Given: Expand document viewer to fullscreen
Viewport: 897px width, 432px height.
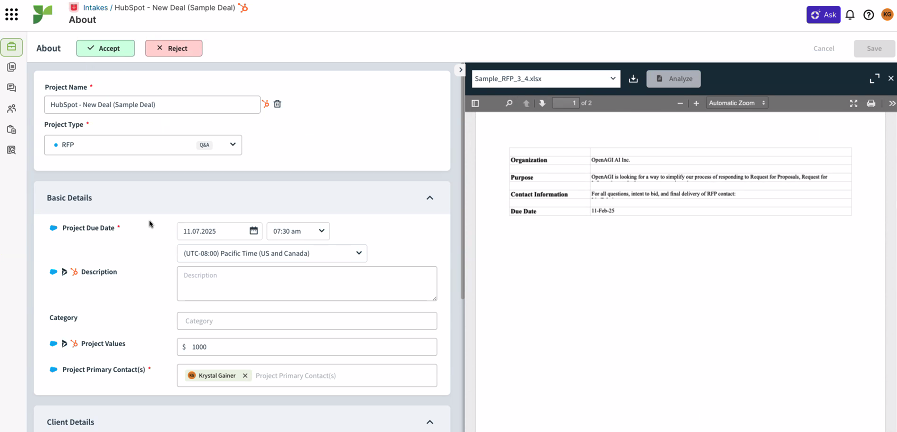Looking at the screenshot, I should point(874,79).
